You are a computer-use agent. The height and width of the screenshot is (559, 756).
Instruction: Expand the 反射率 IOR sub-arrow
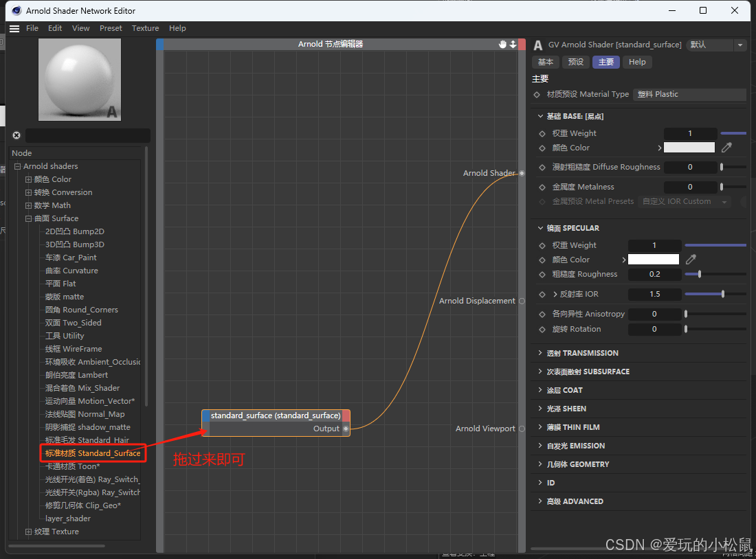point(555,294)
